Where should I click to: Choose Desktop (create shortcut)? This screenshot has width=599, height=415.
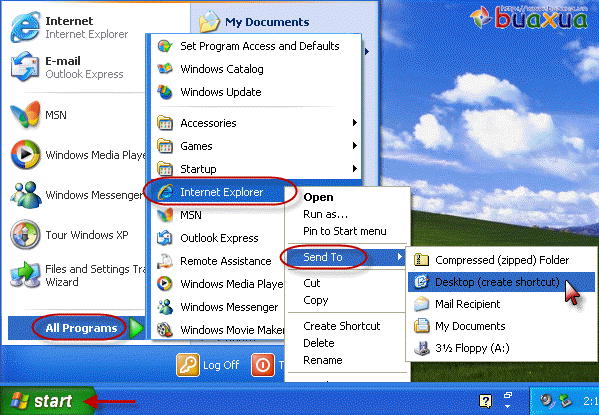point(501,282)
